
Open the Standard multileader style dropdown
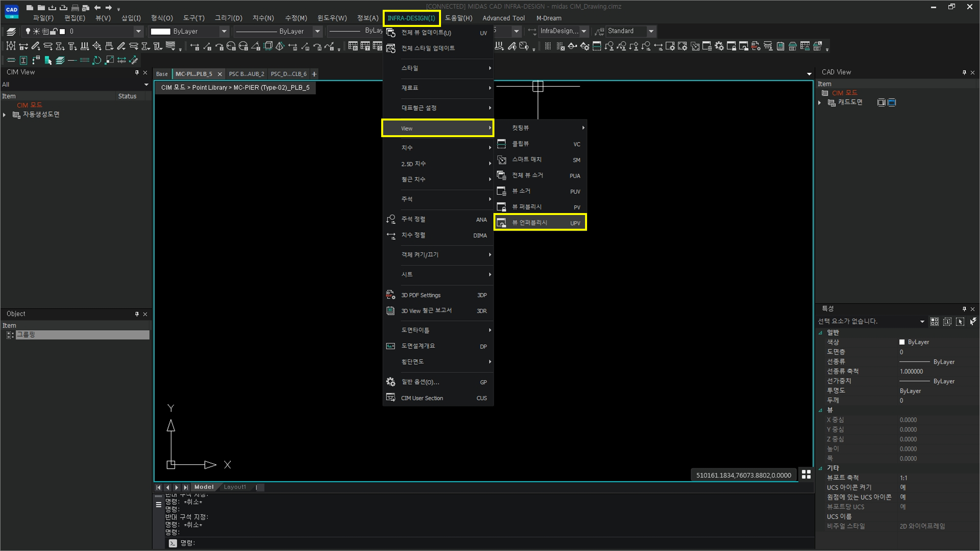click(x=651, y=31)
